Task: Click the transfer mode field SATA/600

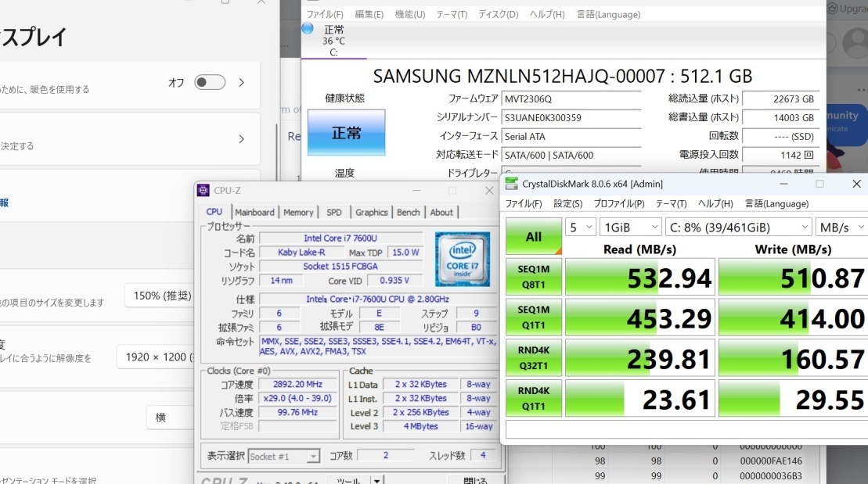Action: click(571, 156)
